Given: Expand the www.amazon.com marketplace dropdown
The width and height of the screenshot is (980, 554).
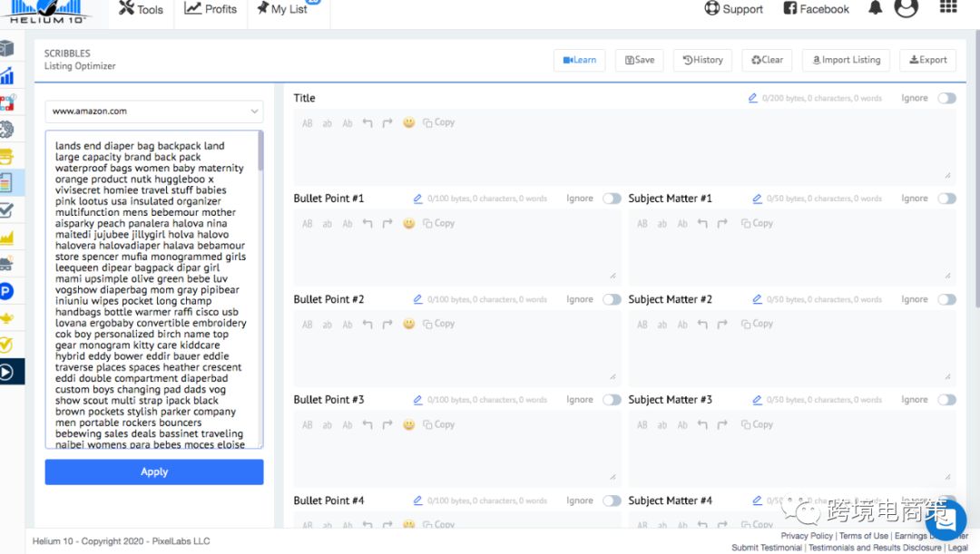Looking at the screenshot, I should coord(154,112).
